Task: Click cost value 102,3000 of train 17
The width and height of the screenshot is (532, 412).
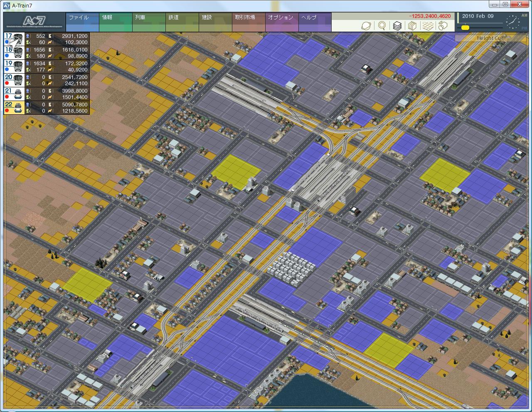Action: click(76, 42)
